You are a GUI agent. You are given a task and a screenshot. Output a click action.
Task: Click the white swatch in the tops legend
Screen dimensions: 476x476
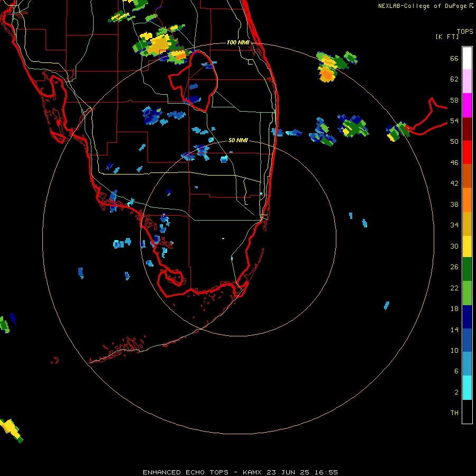pos(467,58)
